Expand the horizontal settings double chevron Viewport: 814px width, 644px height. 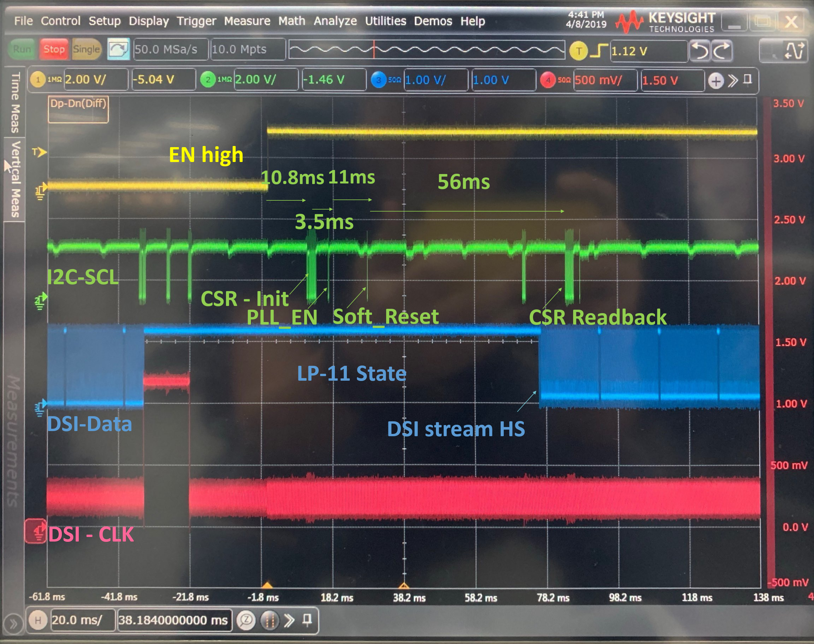pos(289,620)
